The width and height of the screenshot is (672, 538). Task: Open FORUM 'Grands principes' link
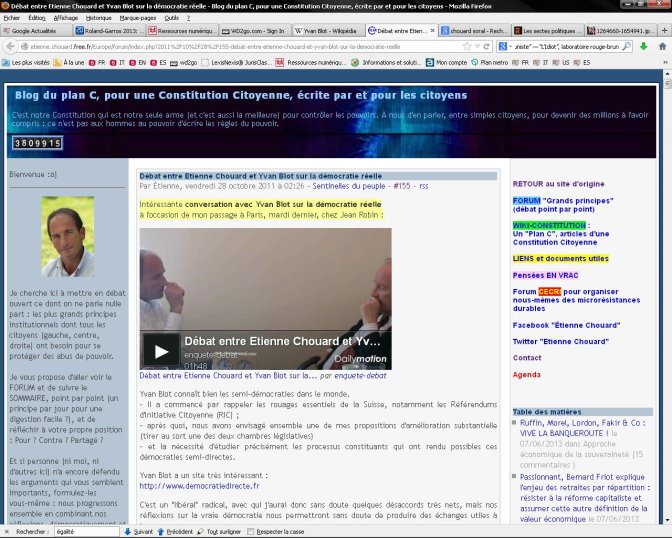click(563, 205)
